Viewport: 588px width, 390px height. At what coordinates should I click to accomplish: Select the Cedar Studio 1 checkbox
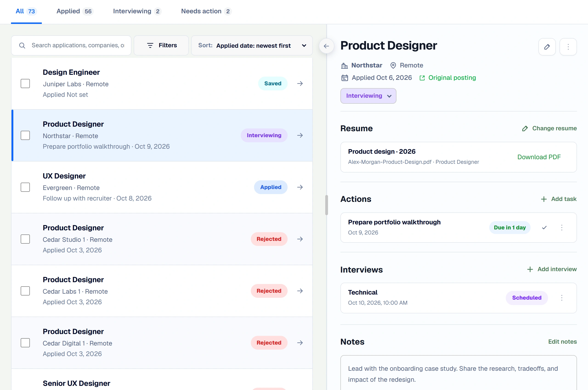(x=25, y=239)
